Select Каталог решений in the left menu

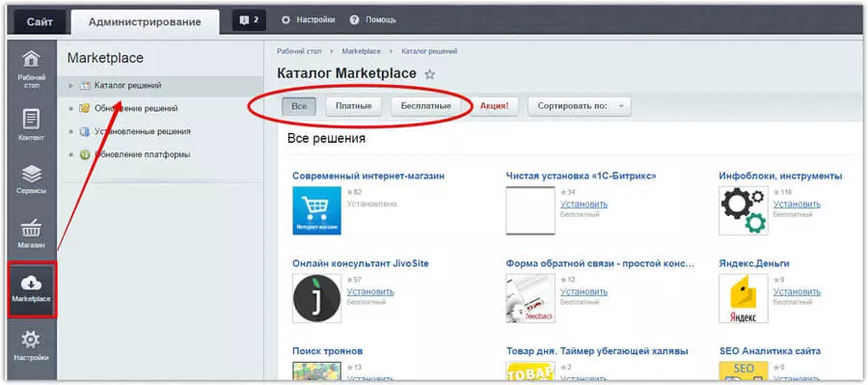128,86
